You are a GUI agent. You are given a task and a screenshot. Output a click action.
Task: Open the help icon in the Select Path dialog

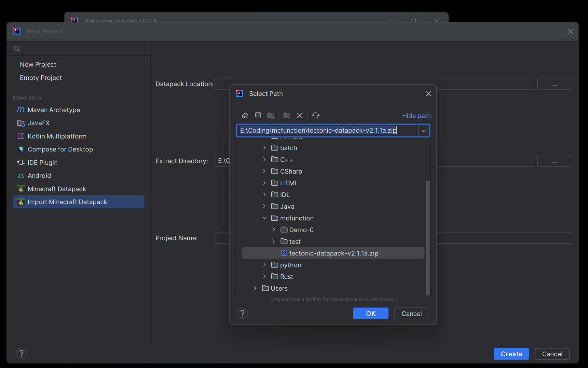click(x=242, y=313)
